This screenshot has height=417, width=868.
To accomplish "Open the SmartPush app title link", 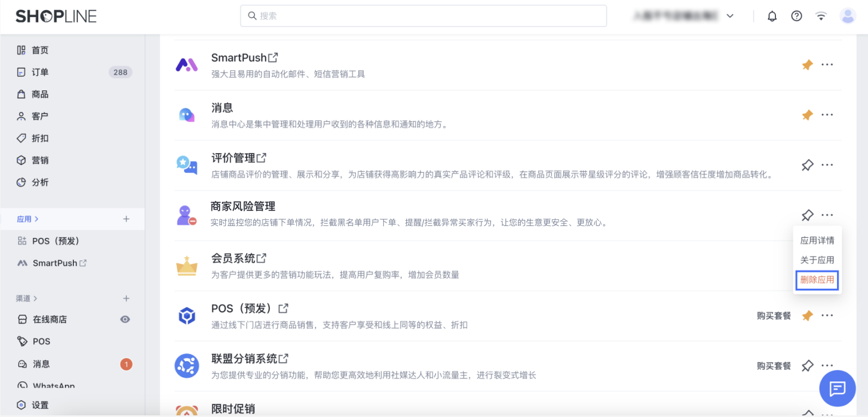I will pos(245,58).
